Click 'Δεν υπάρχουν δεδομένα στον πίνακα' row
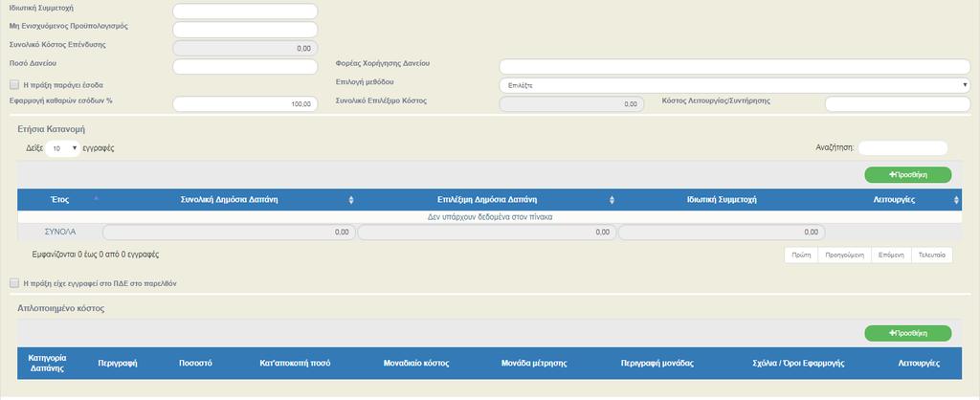 489,217
